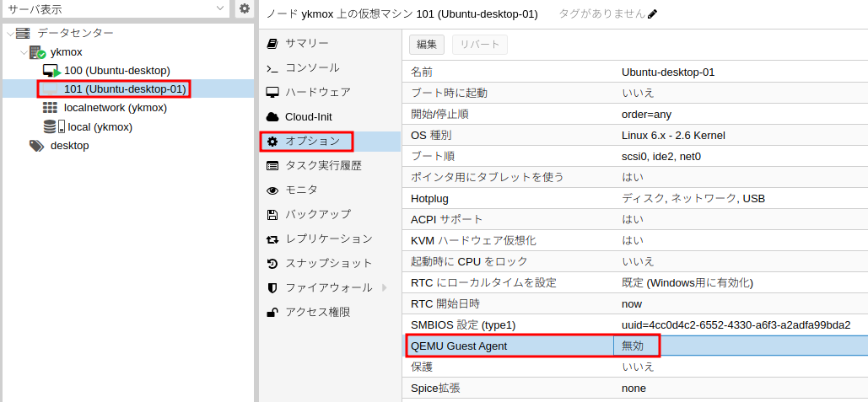This screenshot has width=868, height=402.
Task: Click the 無効 value of QEMU Guest Agent
Action: (x=633, y=346)
